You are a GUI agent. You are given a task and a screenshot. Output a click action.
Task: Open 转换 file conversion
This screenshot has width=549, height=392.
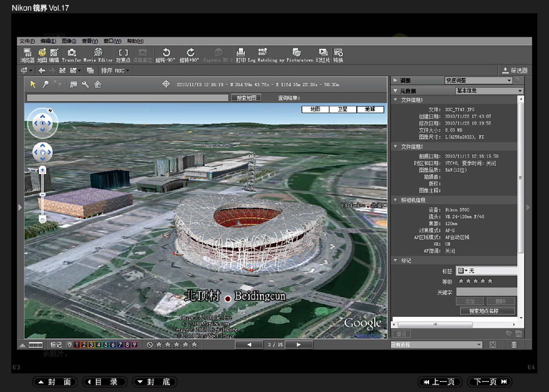point(338,55)
